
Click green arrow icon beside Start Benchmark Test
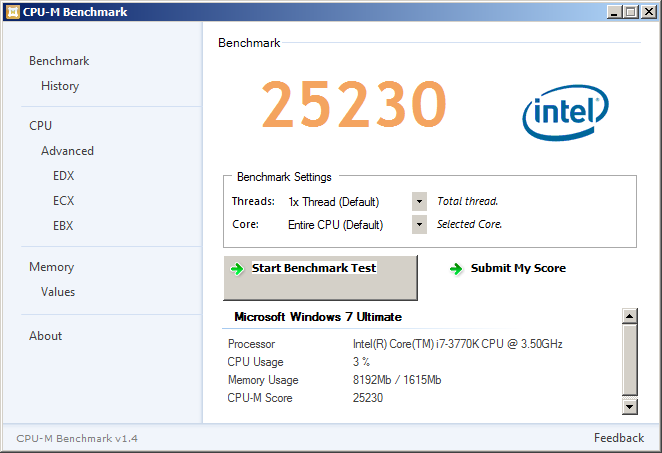pos(237,269)
